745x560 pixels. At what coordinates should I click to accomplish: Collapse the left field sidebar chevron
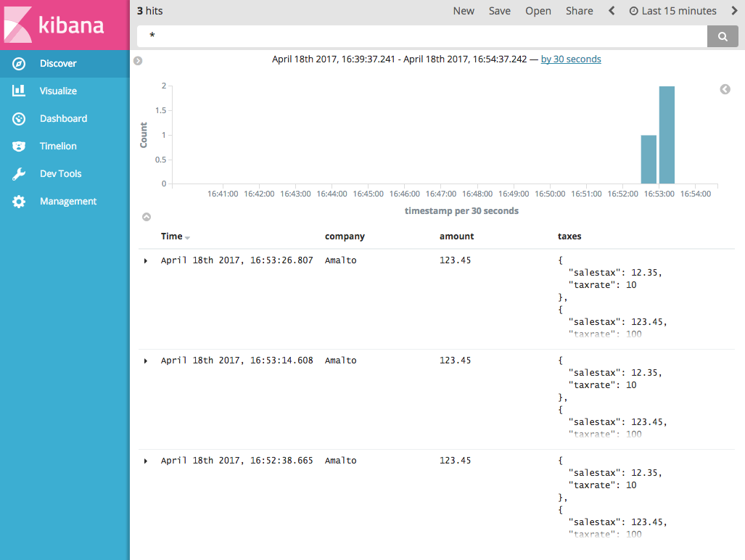(x=138, y=61)
